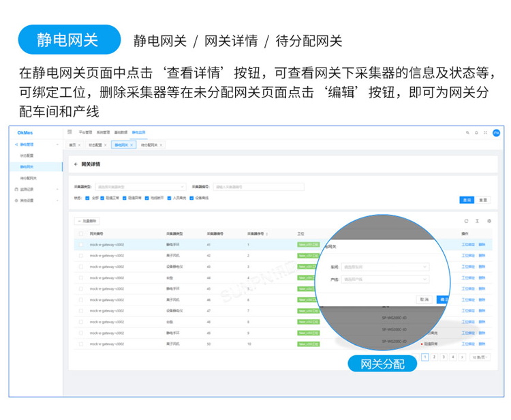Switch to the 待分配网关 tab
Image resolution: width=511 pixels, height=420 pixels.
[x=149, y=145]
